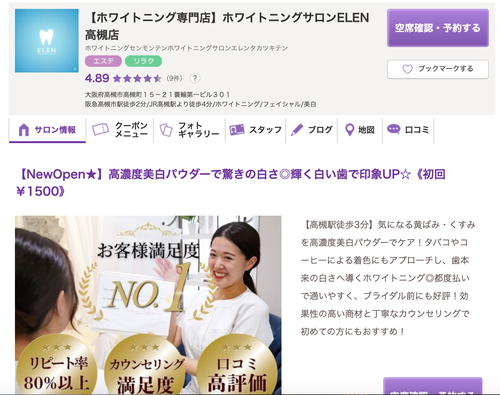This screenshot has height=395, width=500.
Task: Click the 阪急高槻市駅徒歩2分 access text
Action: click(x=200, y=104)
